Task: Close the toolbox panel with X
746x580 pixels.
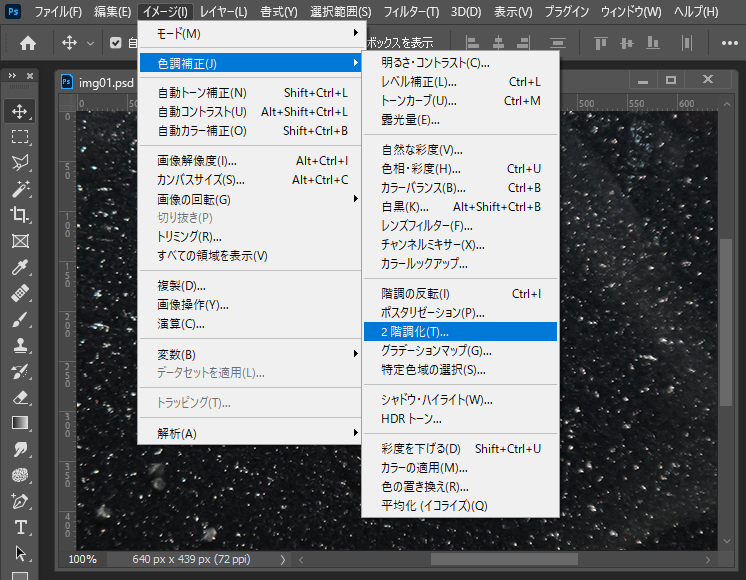Action: [x=30, y=76]
